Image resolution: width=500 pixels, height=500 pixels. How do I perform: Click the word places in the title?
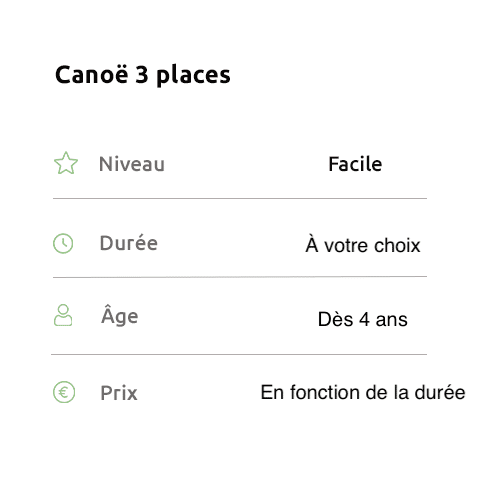pyautogui.click(x=193, y=75)
